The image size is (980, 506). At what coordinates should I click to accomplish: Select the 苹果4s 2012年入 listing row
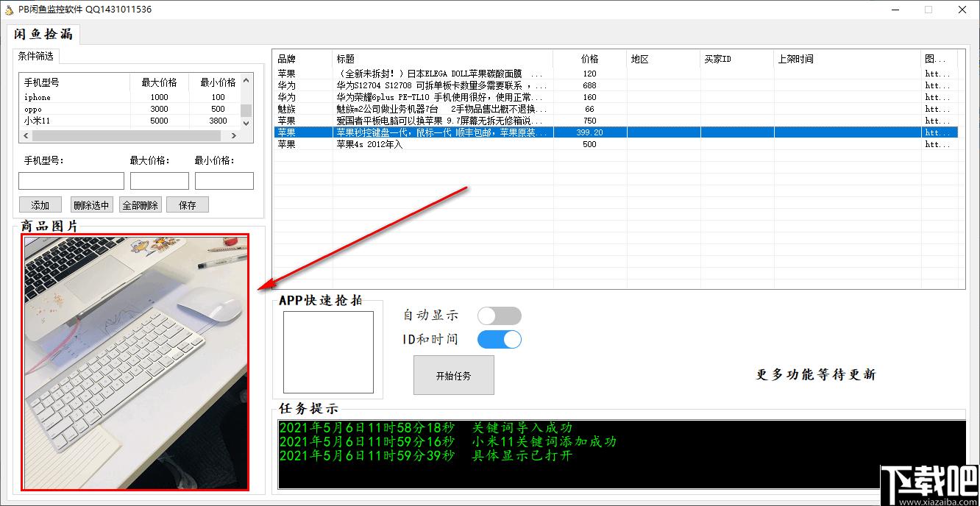615,144
